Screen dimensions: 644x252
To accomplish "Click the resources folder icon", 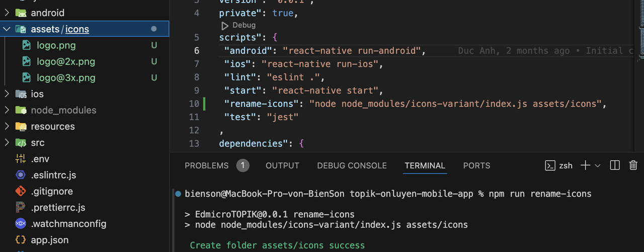I will coord(21,126).
